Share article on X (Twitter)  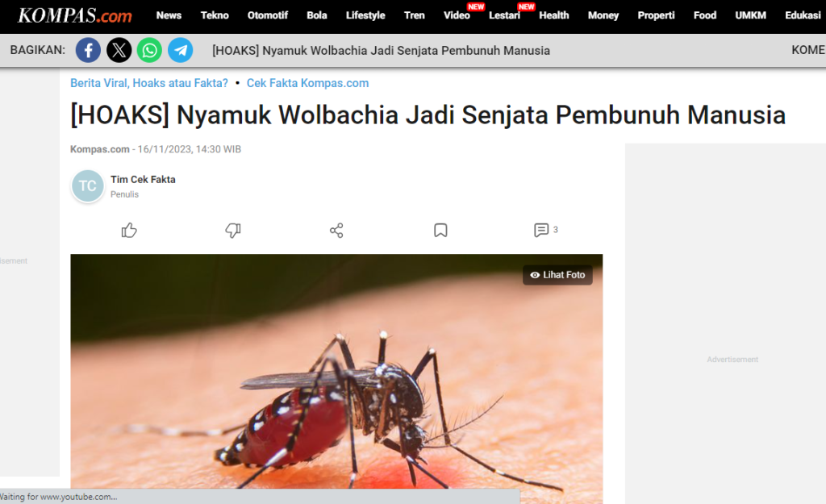pos(119,51)
